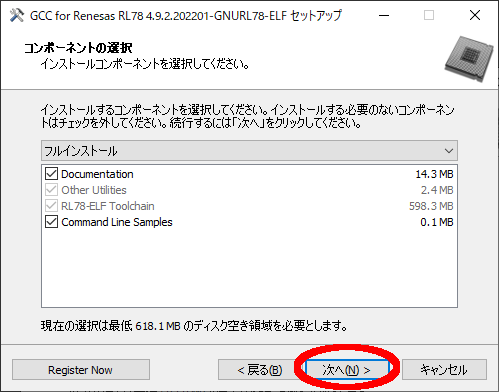Select the Documentation label text
499x392 pixels.
(x=97, y=174)
